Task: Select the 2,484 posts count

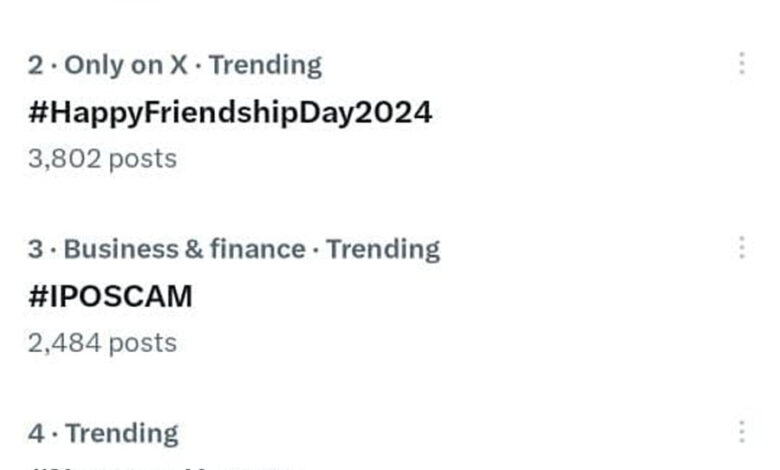Action: pyautogui.click(x=102, y=342)
